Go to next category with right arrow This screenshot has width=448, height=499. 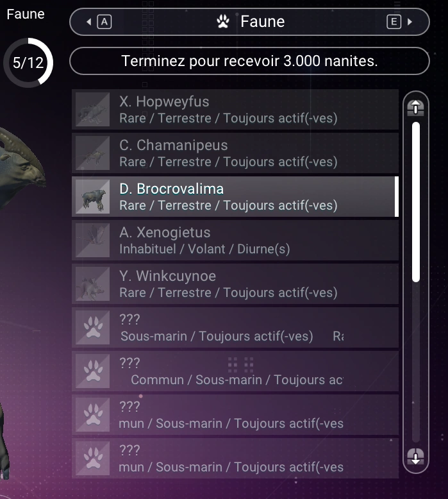(410, 22)
